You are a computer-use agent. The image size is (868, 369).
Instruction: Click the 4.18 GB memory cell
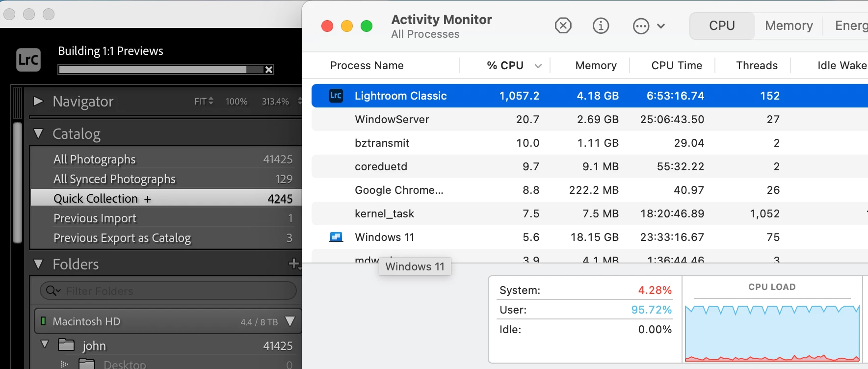[598, 96]
